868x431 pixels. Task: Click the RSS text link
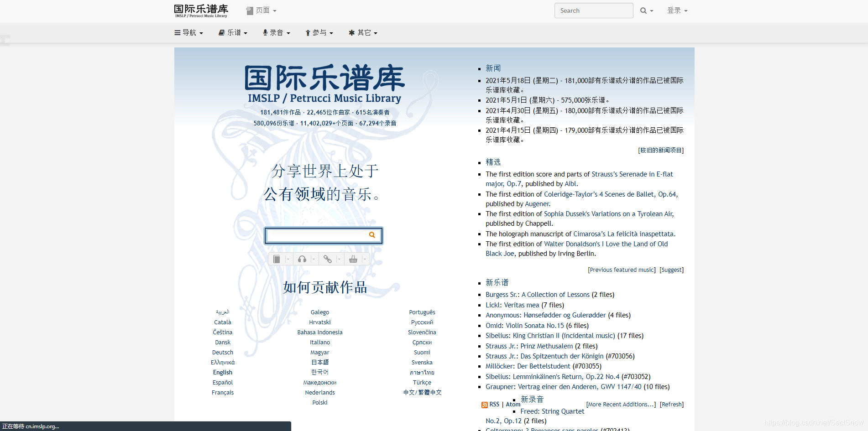pos(494,405)
